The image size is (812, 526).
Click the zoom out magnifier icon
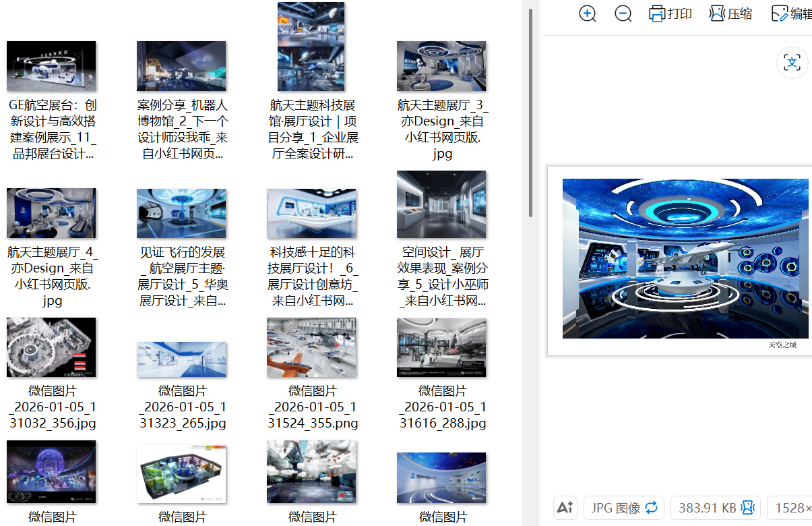coord(623,14)
